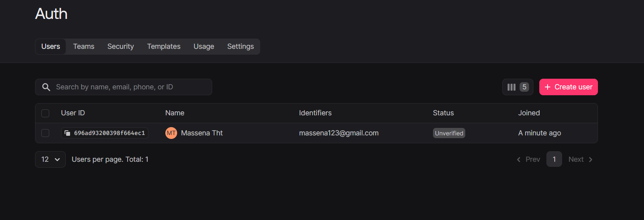The width and height of the screenshot is (644, 220).
Task: Click the Prev left chevron icon
Action: point(518,159)
